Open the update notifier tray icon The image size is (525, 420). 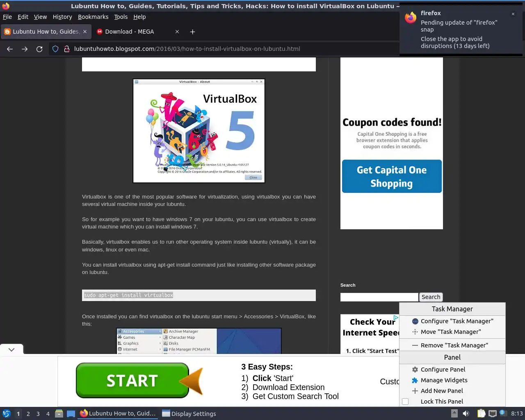click(x=503, y=413)
